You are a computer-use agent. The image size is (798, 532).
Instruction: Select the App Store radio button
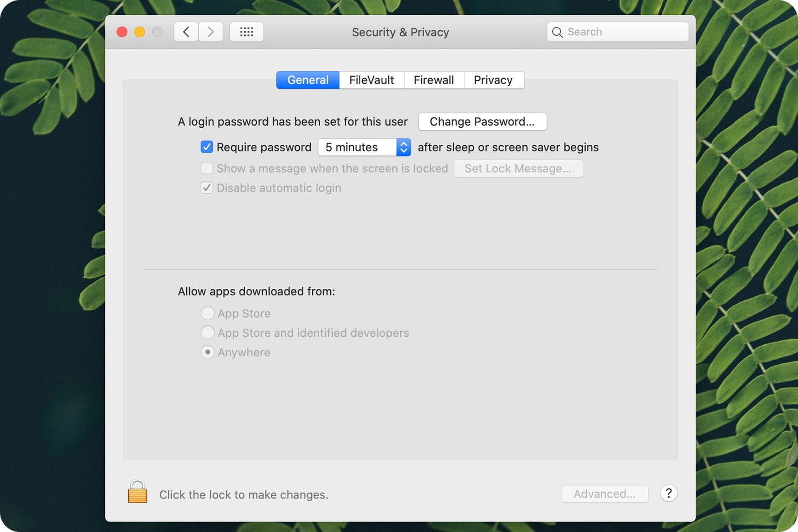207,313
